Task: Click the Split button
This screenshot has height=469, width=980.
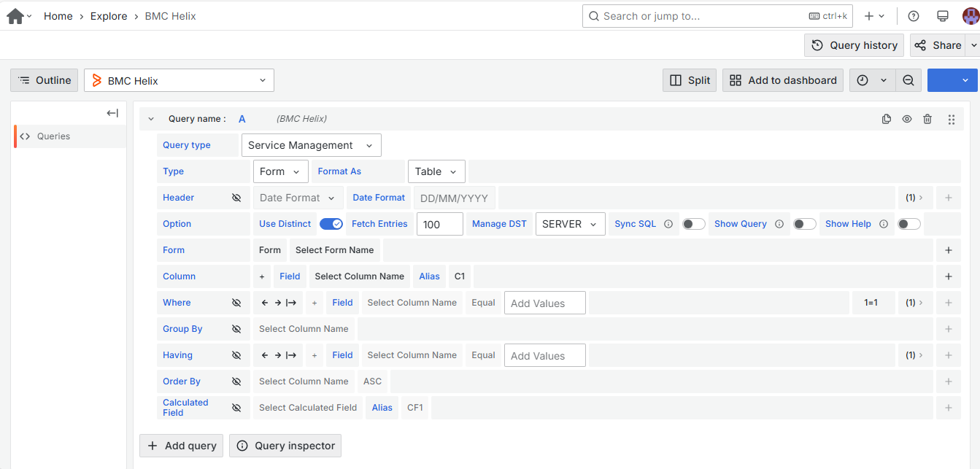Action: 690,80
